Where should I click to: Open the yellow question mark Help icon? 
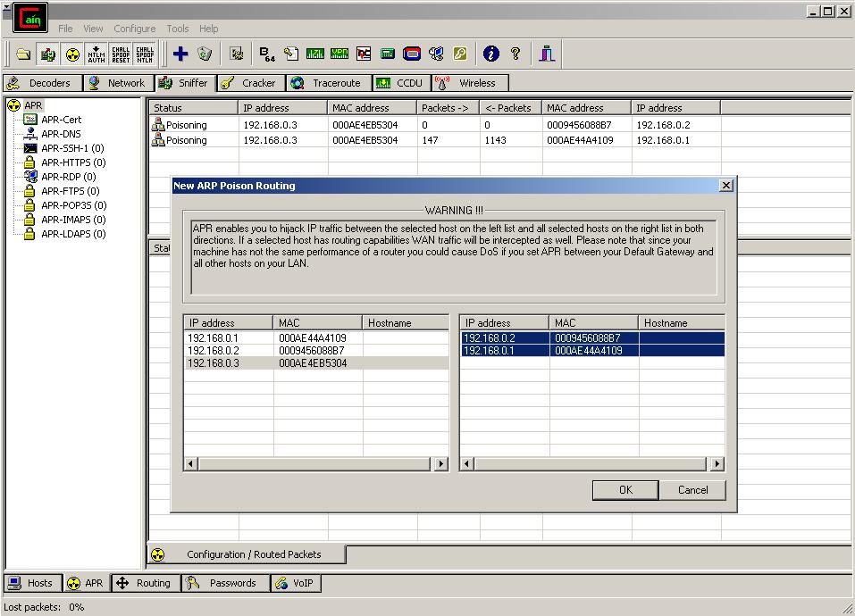(x=516, y=54)
